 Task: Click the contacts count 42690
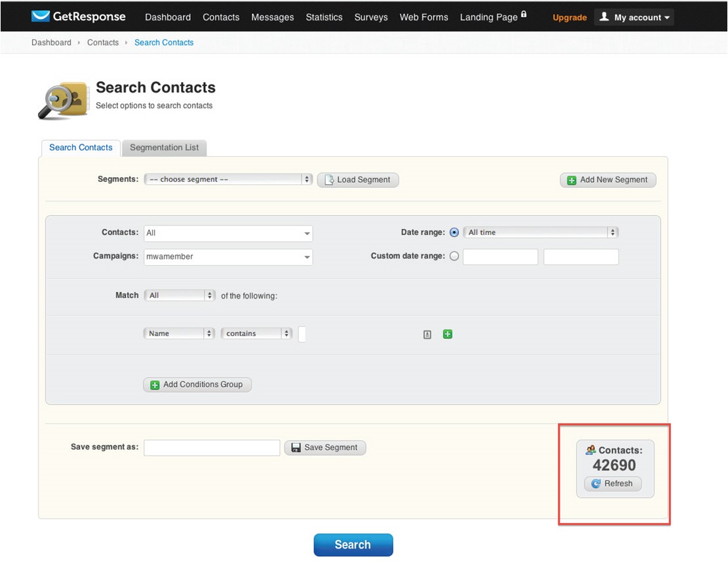(615, 465)
